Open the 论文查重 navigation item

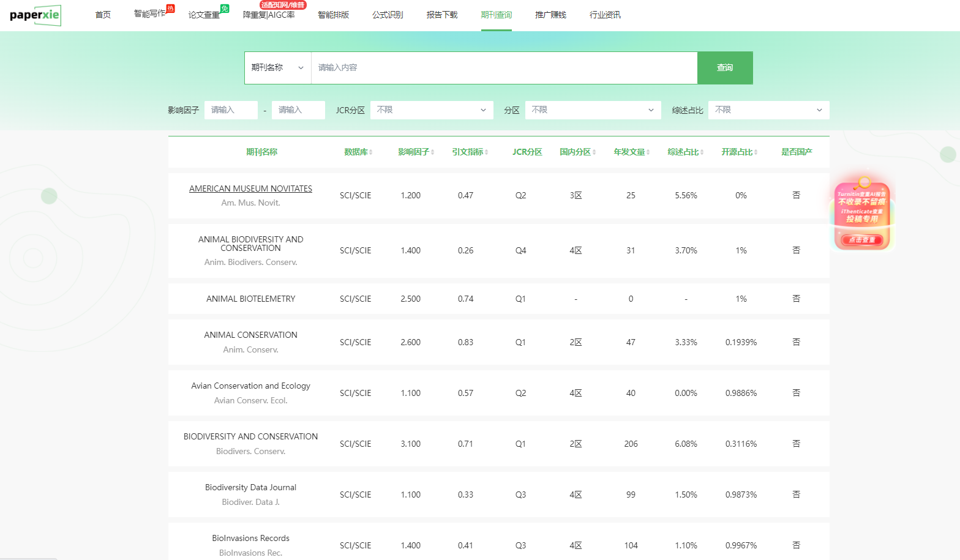click(204, 15)
